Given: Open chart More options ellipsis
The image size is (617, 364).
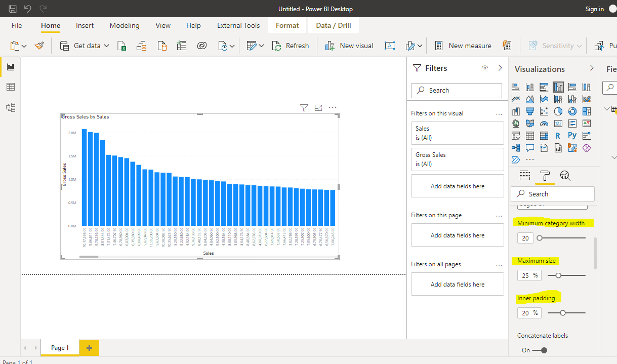Looking at the screenshot, I should pyautogui.click(x=333, y=107).
